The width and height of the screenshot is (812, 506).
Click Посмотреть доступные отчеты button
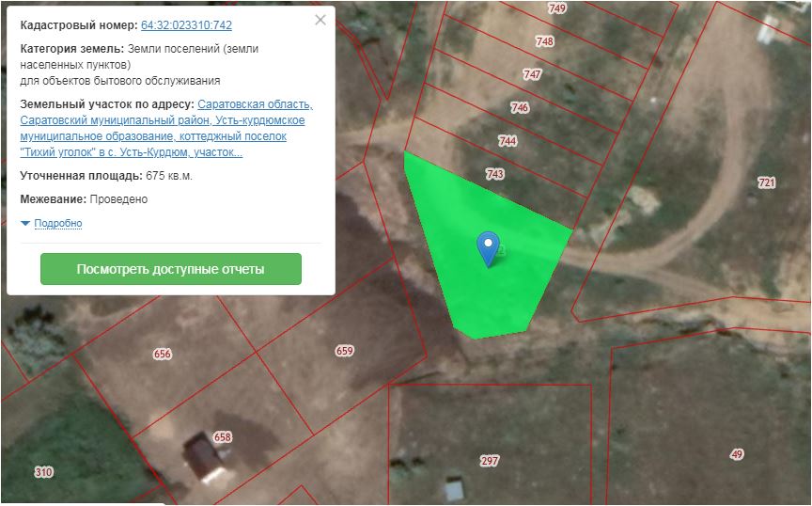tap(171, 269)
